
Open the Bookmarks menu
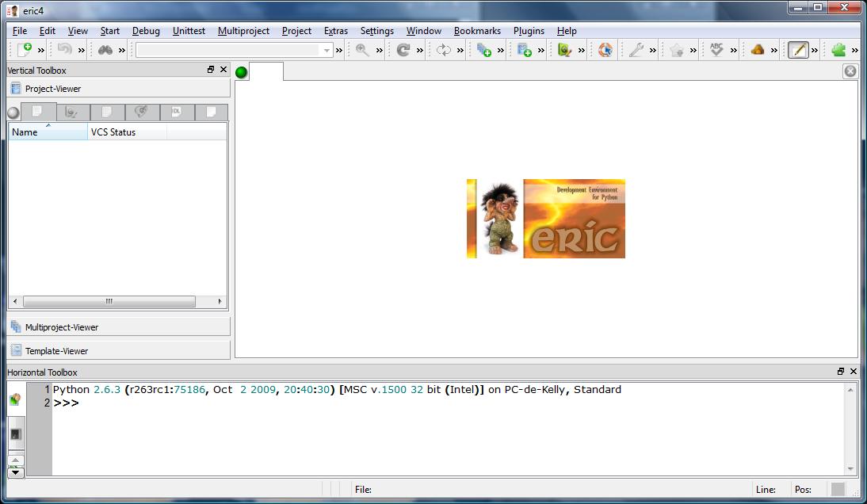477,31
